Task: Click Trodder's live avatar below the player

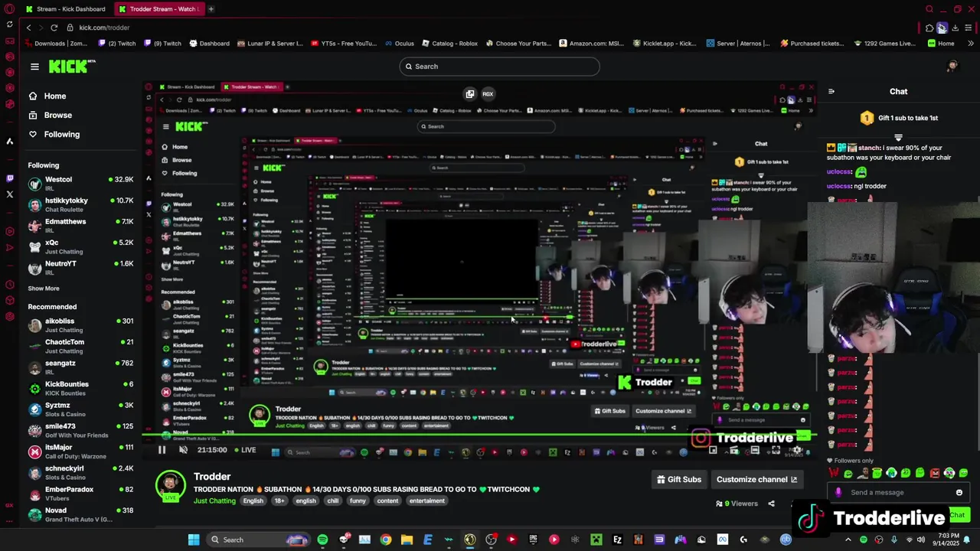Action: [170, 486]
